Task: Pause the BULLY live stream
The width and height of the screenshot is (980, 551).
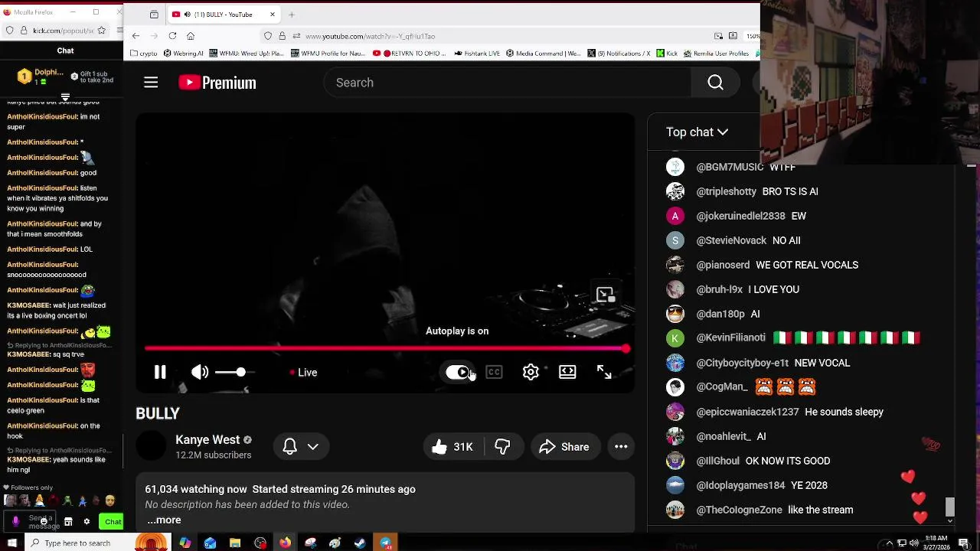Action: (x=160, y=372)
